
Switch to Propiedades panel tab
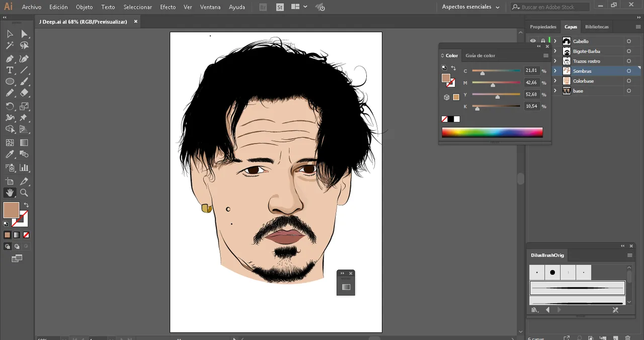(x=543, y=27)
